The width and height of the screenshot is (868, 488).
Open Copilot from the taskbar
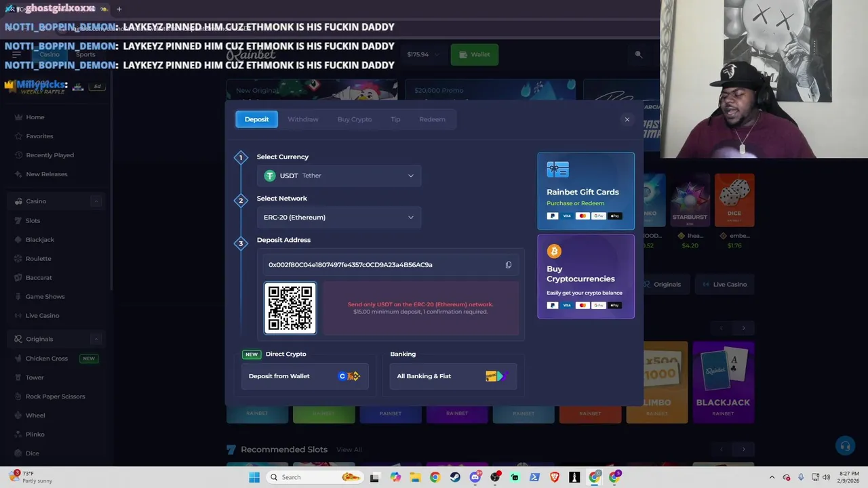coord(395,477)
